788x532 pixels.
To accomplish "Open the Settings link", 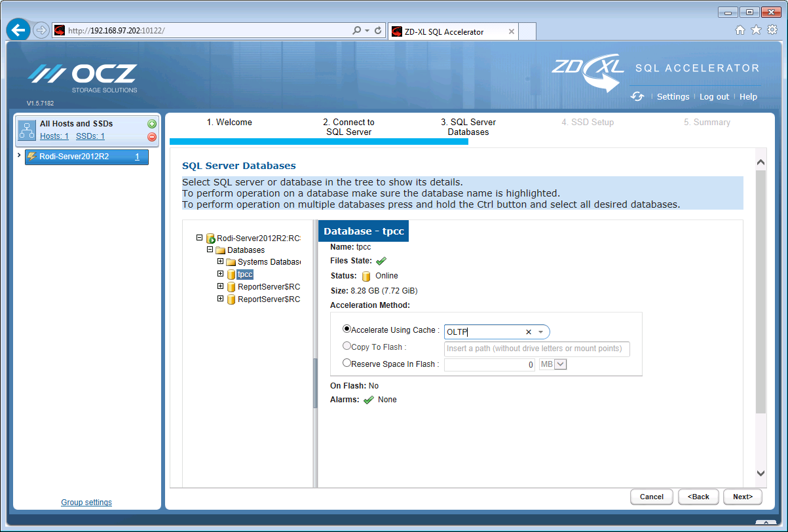I will 673,97.
